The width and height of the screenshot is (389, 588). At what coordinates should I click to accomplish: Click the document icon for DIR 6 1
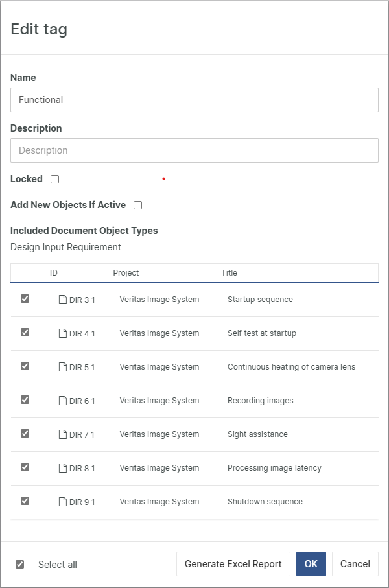pos(63,401)
